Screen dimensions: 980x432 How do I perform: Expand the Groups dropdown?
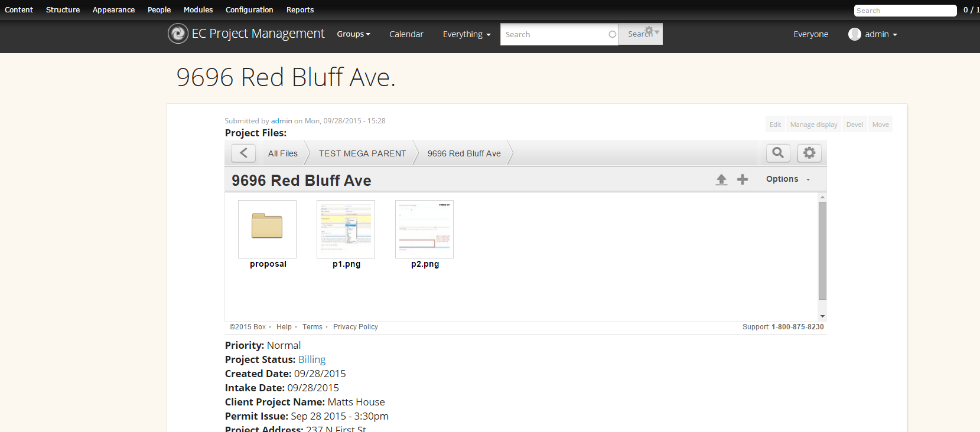pyautogui.click(x=353, y=34)
